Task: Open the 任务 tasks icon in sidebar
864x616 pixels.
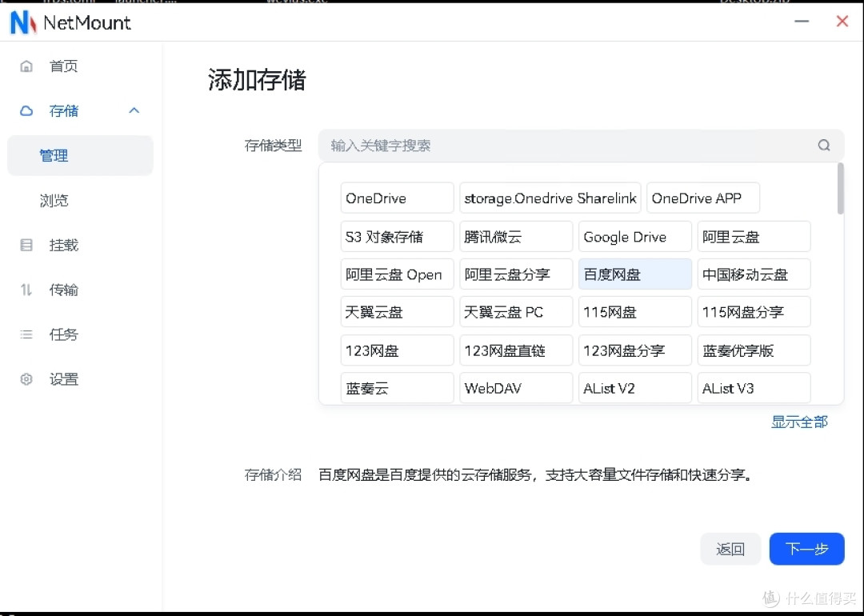Action: tap(27, 334)
